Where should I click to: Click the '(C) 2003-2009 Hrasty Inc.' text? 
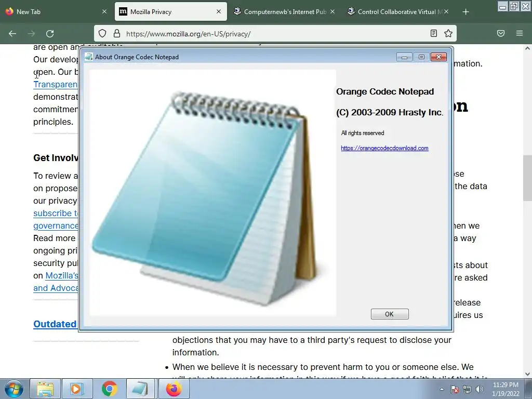(390, 112)
